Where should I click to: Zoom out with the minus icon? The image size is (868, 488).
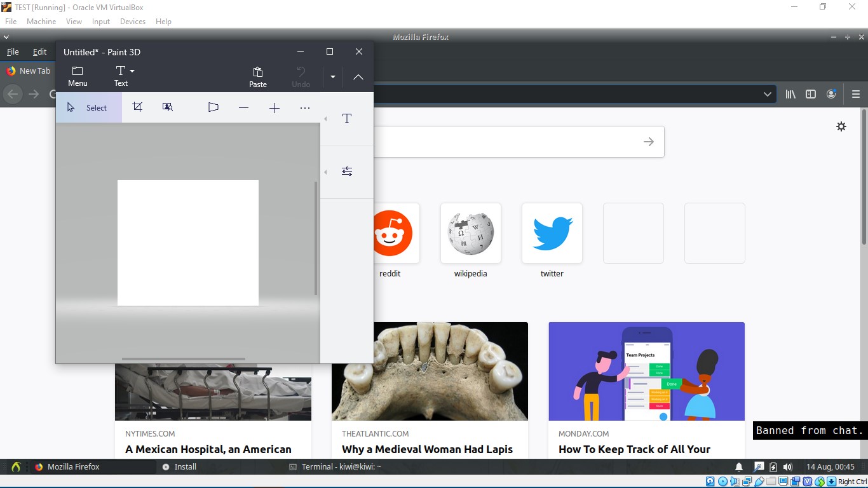(x=243, y=108)
